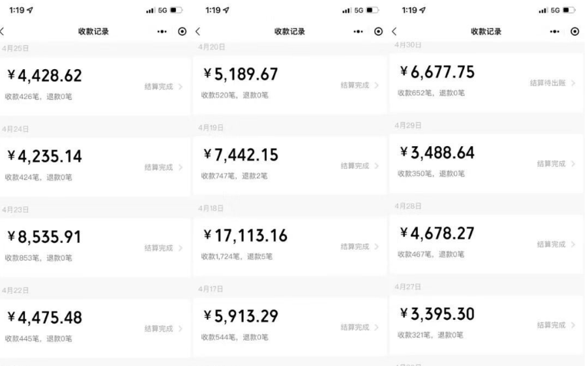The image size is (588, 366).
Task: Open the three-dot more menu on the left screen
Action: [x=162, y=31]
